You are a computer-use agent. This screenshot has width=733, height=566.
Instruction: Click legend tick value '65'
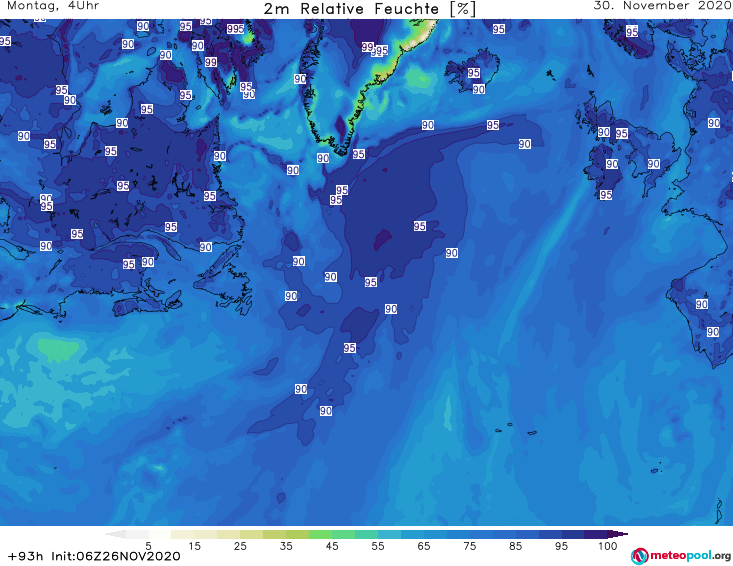coord(424,546)
